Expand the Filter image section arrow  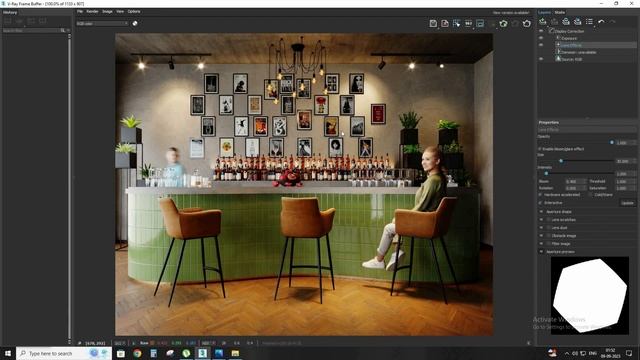541,244
